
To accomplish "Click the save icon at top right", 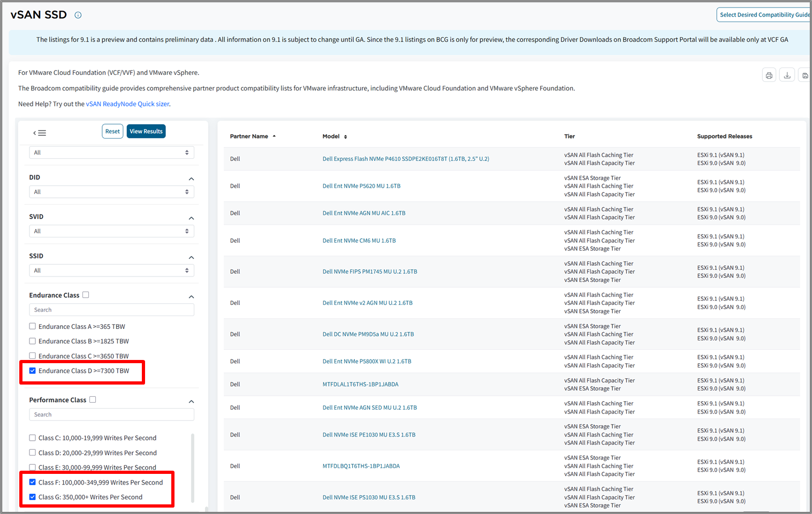I will pos(805,75).
